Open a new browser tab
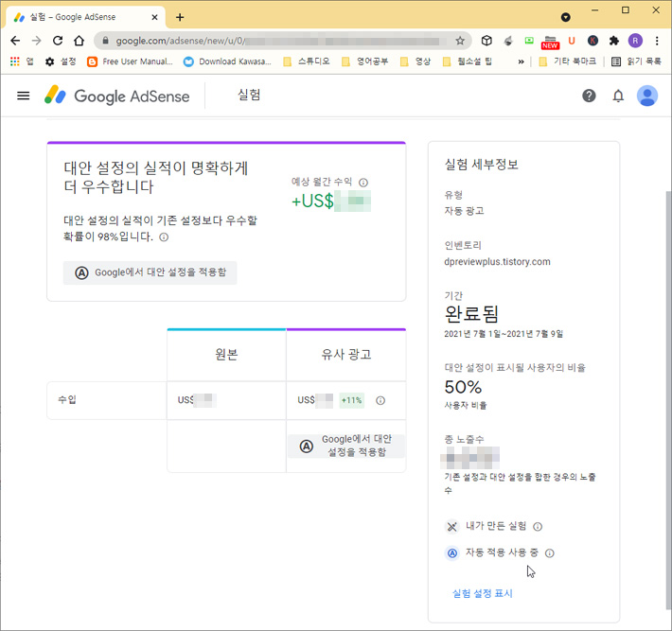Screen dimensions: 672x631 (x=180, y=17)
